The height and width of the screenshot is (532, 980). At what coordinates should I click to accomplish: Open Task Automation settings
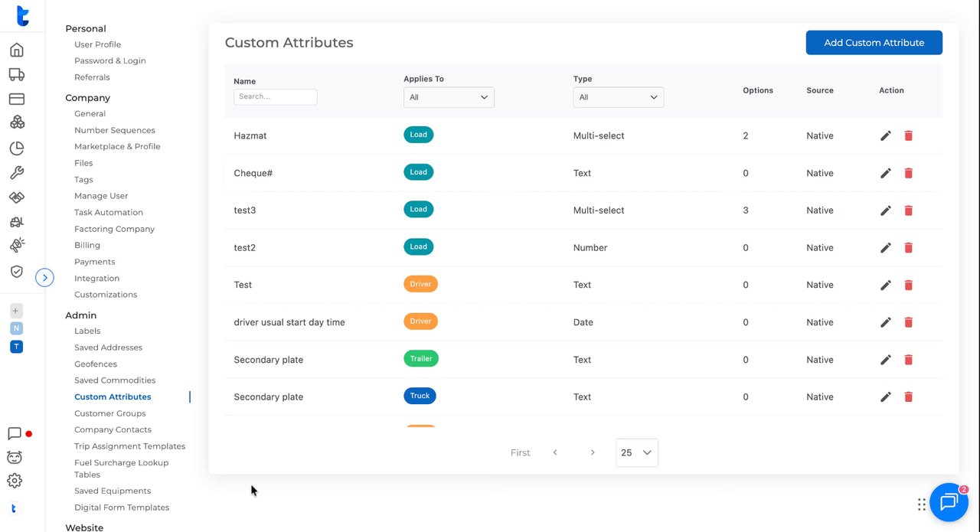(109, 212)
